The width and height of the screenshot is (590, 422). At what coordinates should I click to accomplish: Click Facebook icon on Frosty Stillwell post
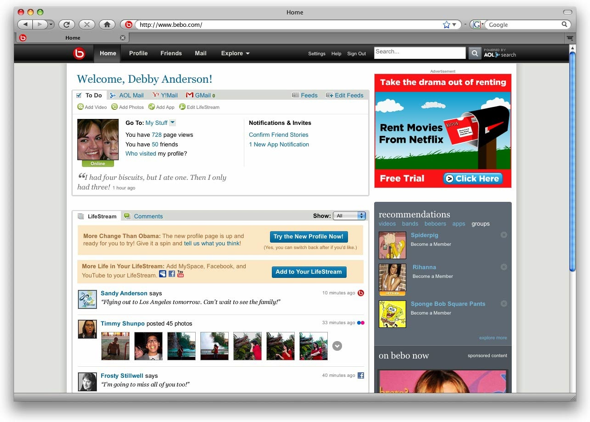360,375
